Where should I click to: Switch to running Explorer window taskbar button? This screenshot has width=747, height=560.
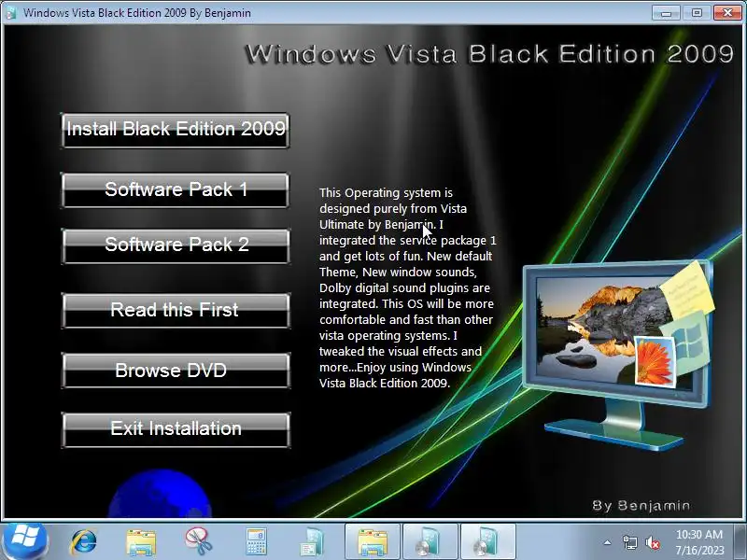click(372, 541)
